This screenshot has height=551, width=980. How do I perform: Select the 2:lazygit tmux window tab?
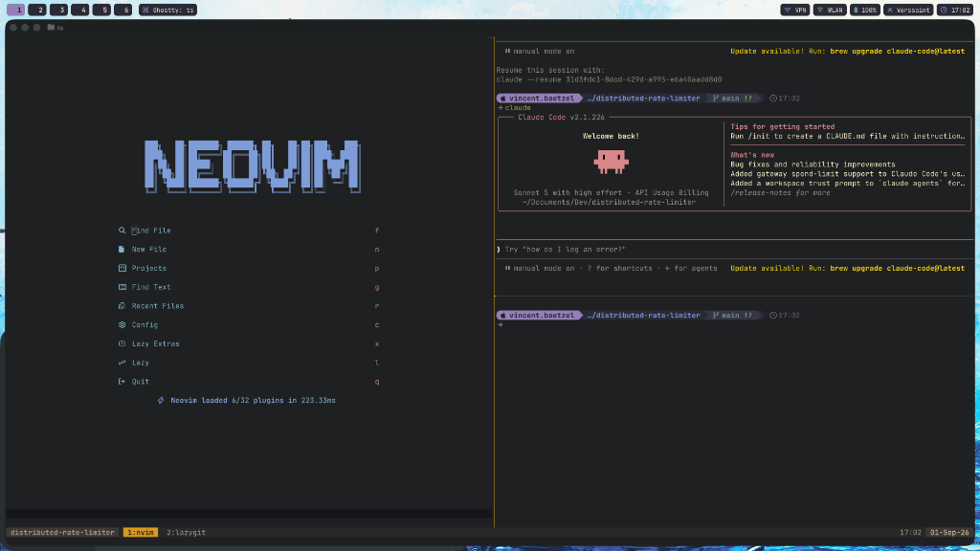click(x=186, y=533)
